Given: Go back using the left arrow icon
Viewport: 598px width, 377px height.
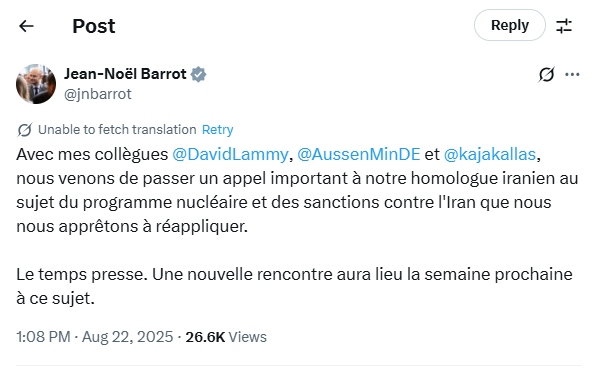Looking at the screenshot, I should tap(26, 26).
